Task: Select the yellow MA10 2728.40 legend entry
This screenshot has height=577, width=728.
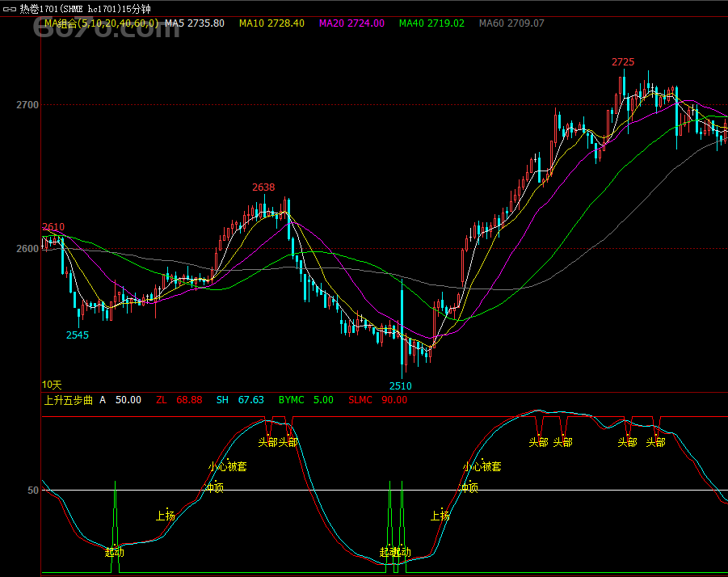Action: 271,23
